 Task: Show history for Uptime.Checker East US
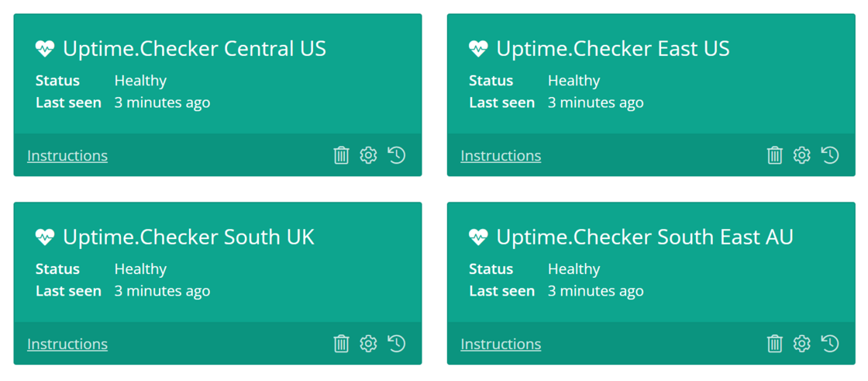pyautogui.click(x=830, y=155)
